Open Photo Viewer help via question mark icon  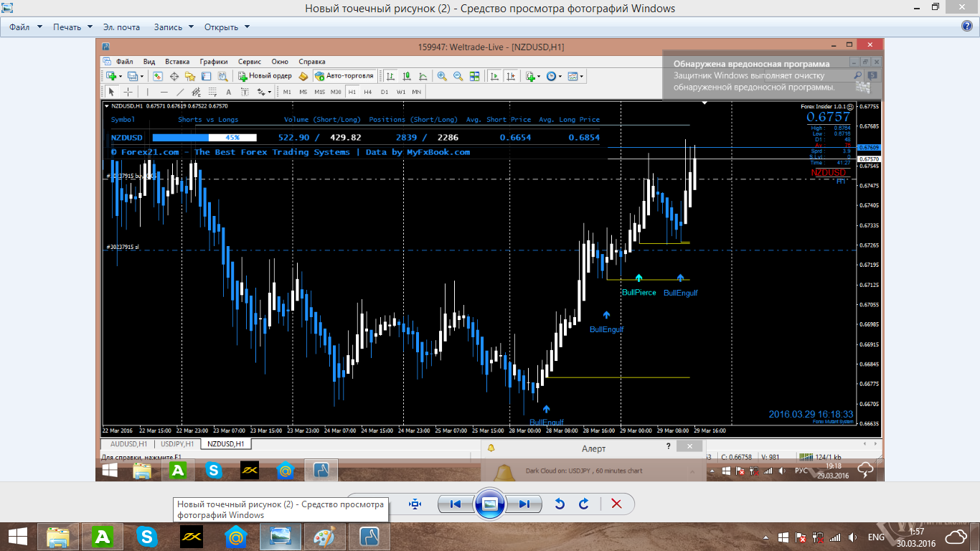click(x=967, y=27)
